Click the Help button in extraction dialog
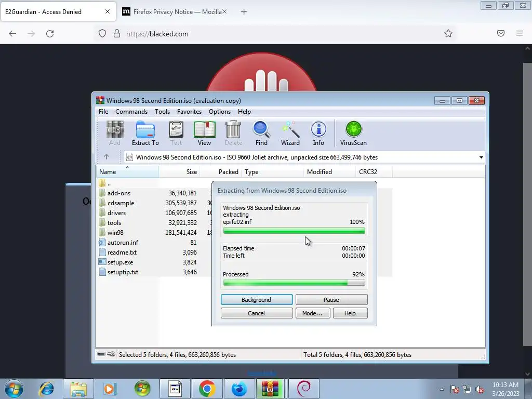This screenshot has height=399, width=532. coord(350,313)
